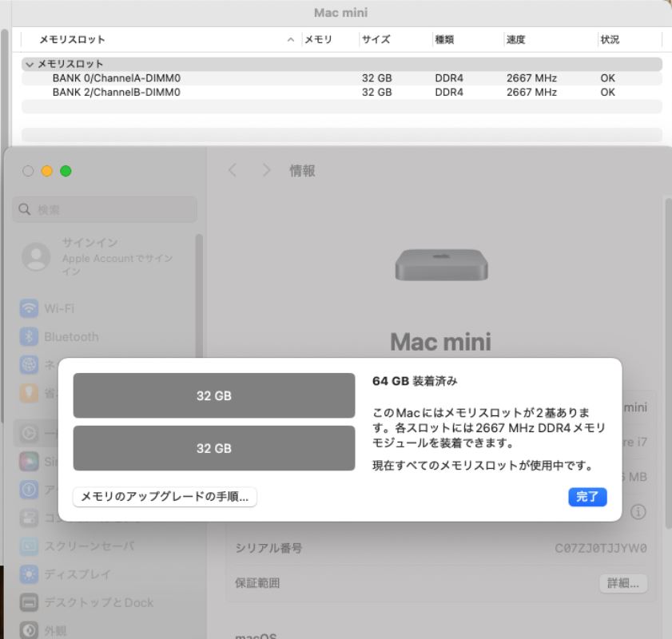Click the Siri icon in sidebar
Image resolution: width=672 pixels, height=639 pixels.
click(x=29, y=461)
